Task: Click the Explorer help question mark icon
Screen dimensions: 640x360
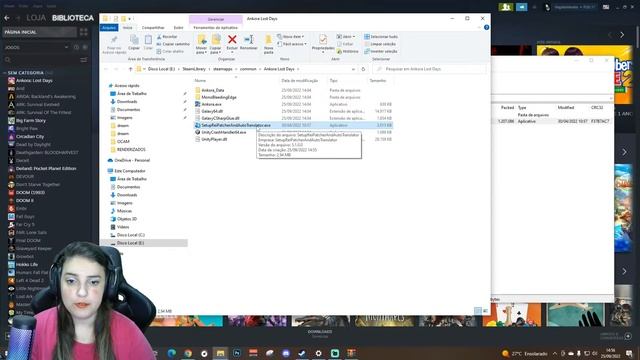Action: tap(486, 27)
